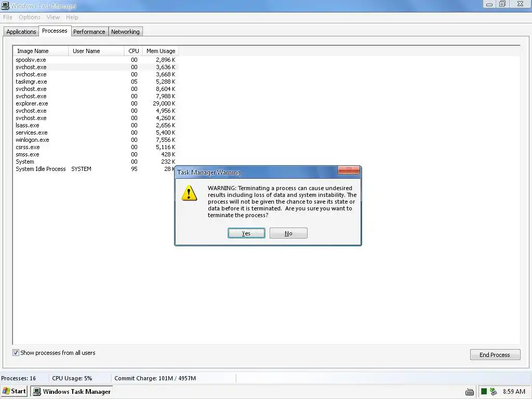Screen dimensions: 532x399
Task: Close the Task Manager Warning dialog
Action: [x=349, y=170]
